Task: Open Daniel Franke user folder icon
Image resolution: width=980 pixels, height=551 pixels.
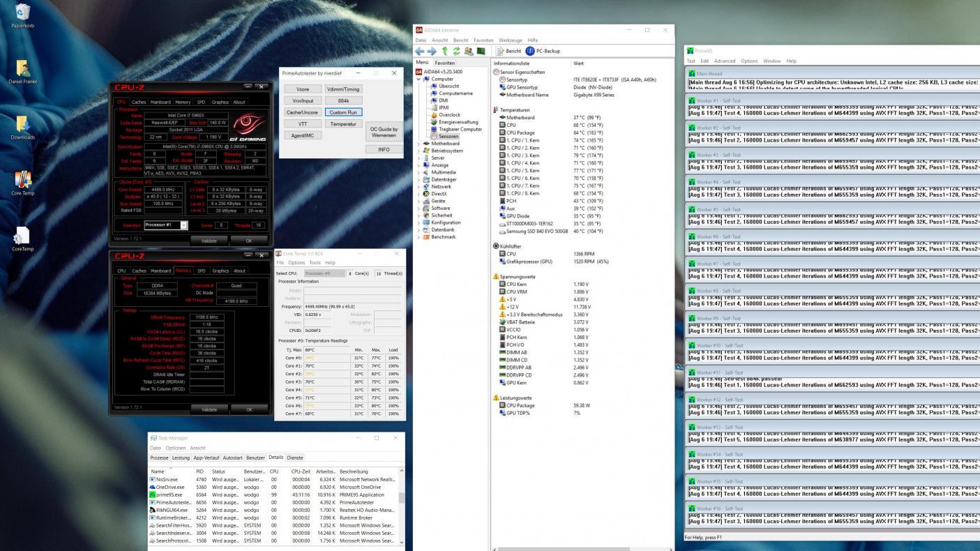Action: (x=22, y=72)
